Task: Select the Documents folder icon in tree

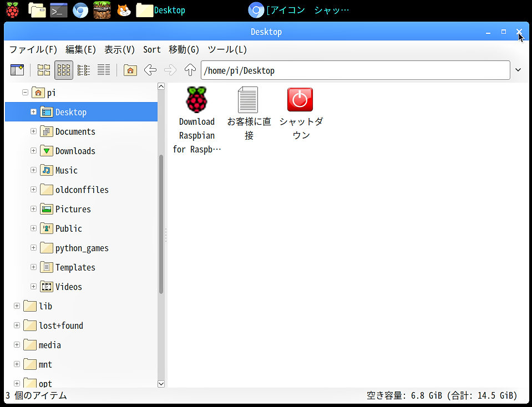Action: click(x=47, y=131)
